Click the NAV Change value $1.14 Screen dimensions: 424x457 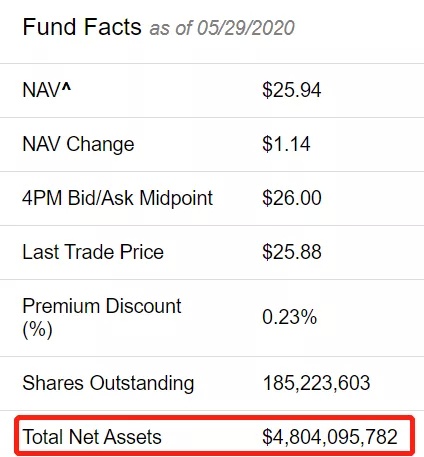click(x=286, y=144)
